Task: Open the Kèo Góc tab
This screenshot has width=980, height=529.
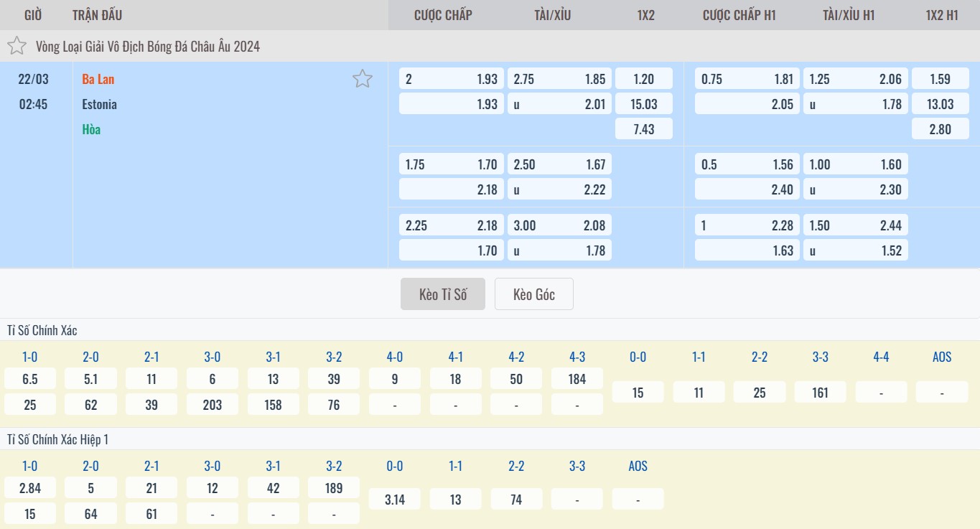Action: point(533,294)
